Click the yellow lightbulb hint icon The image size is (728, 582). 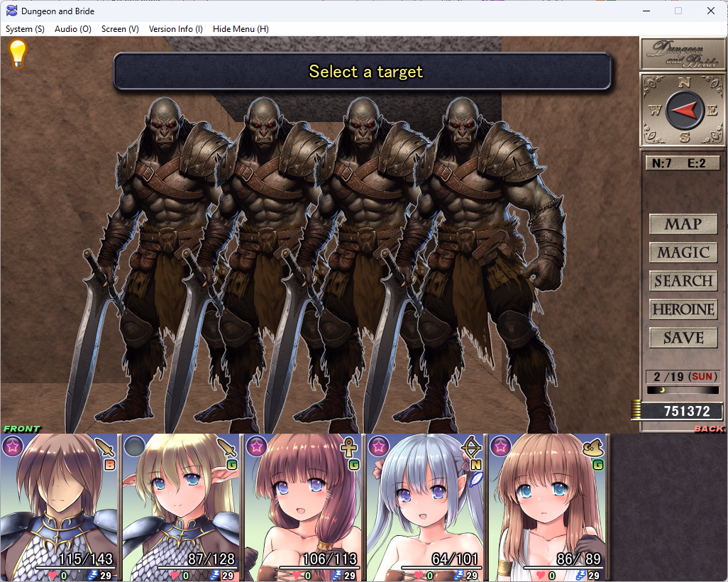pos(17,54)
